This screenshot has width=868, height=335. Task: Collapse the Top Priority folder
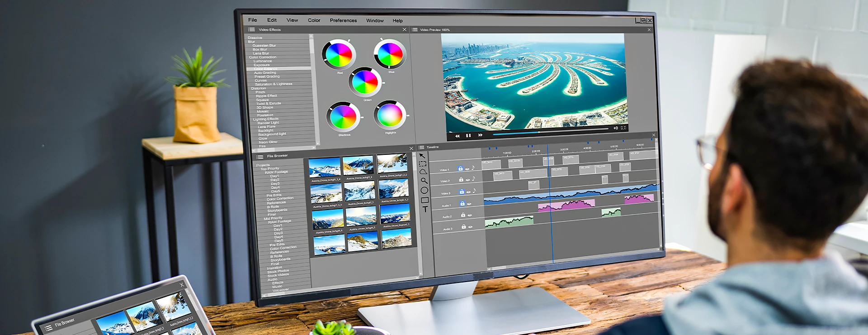[x=269, y=168]
